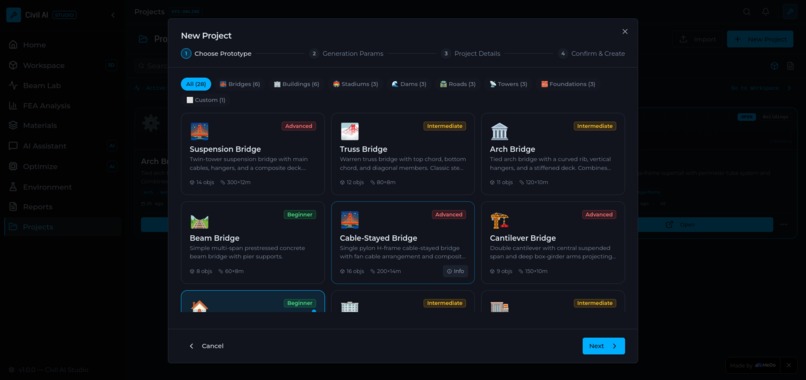Open Workspace in the sidebar

point(62,65)
